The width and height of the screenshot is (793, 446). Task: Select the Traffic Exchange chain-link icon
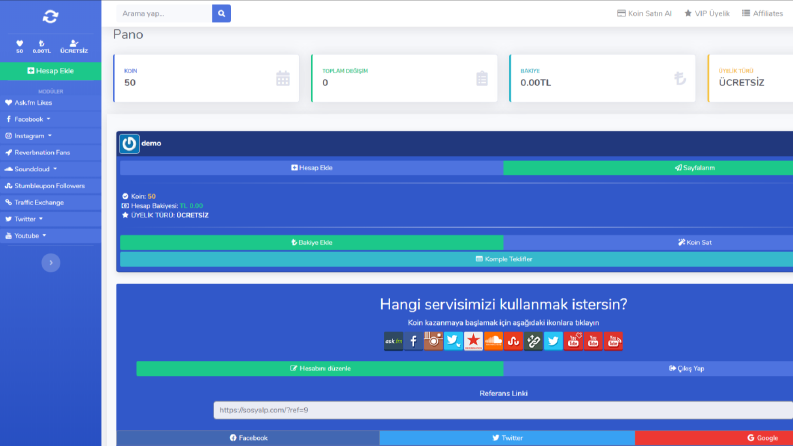(533, 341)
